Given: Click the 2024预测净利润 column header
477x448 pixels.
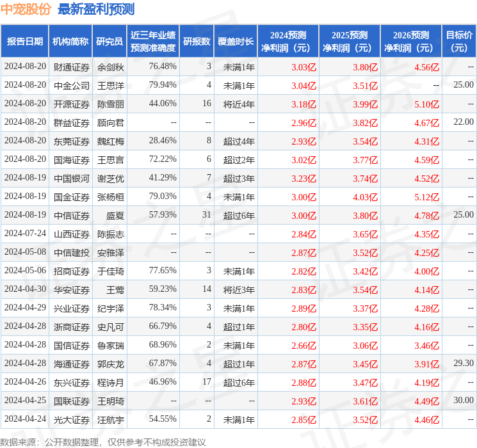Looking at the screenshot, I should point(288,42).
